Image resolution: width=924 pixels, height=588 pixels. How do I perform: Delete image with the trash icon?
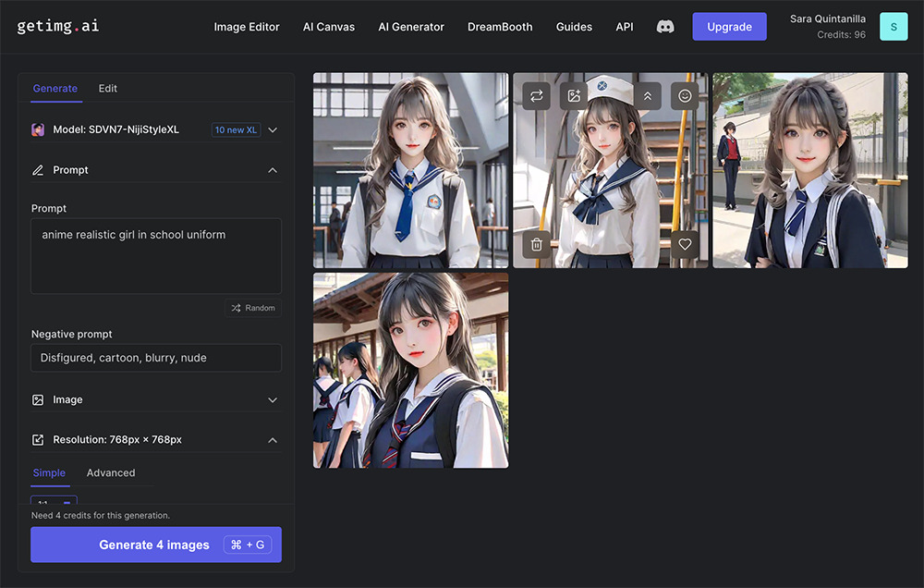click(x=536, y=244)
